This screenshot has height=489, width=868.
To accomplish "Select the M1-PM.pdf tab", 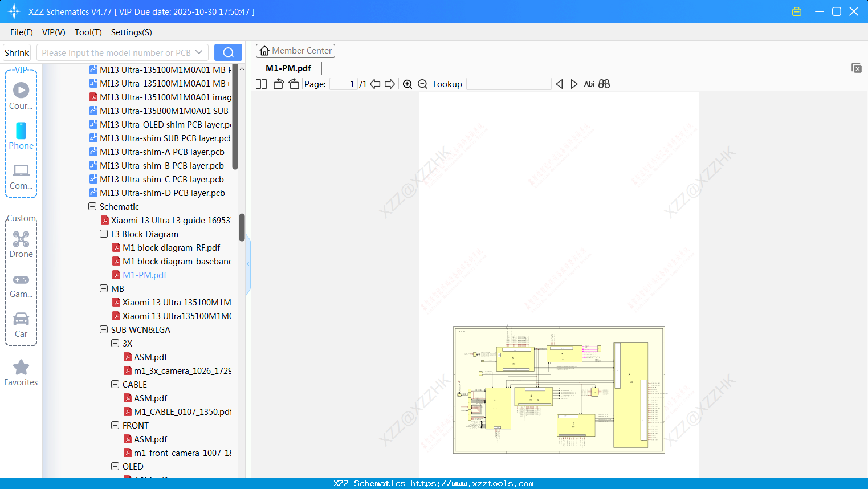I will coord(288,68).
